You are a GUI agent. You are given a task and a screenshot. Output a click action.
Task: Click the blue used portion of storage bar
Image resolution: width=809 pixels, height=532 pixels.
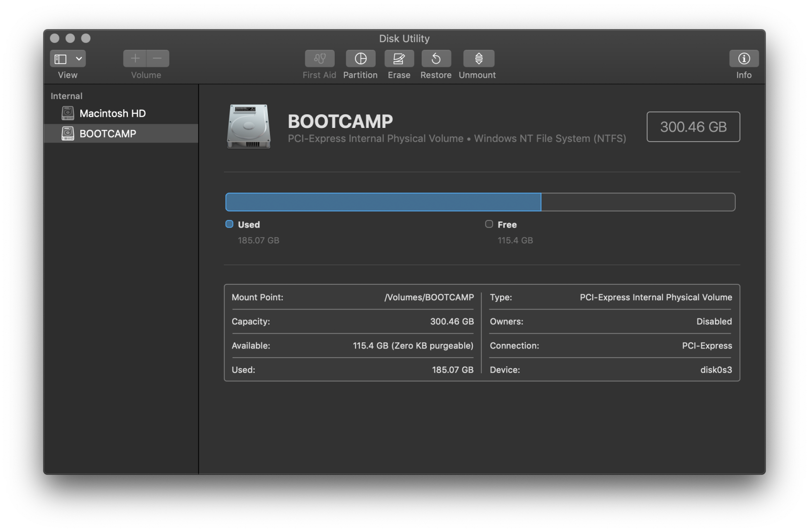point(383,202)
